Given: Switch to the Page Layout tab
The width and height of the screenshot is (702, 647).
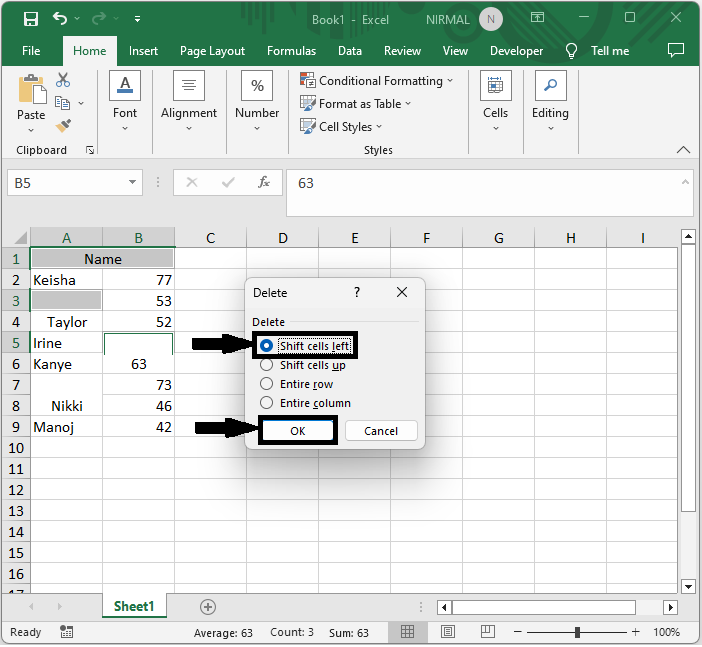Looking at the screenshot, I should click(x=212, y=51).
